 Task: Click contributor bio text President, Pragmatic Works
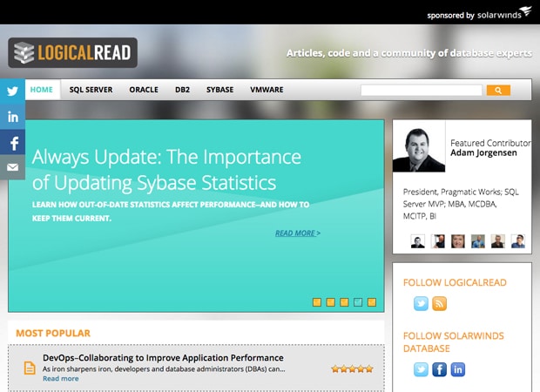click(x=461, y=204)
